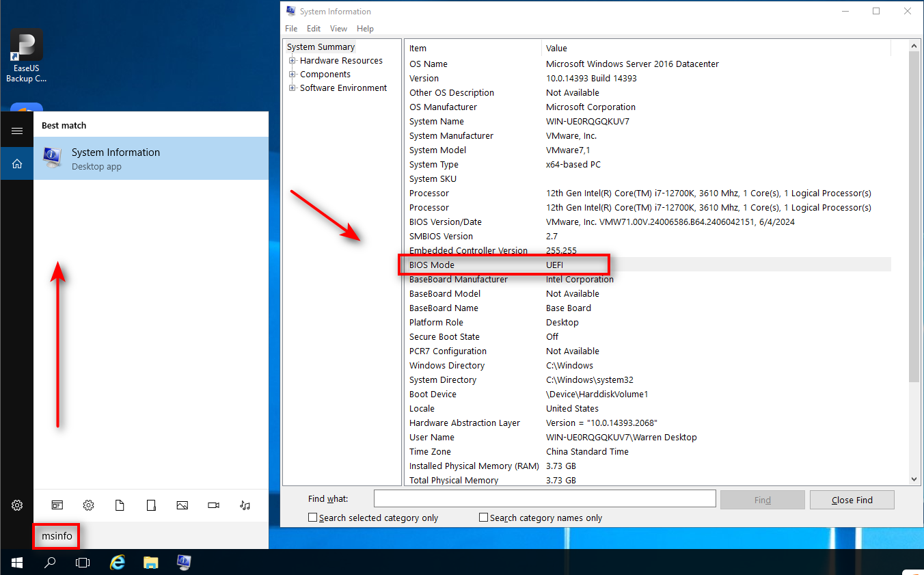This screenshot has width=924, height=575.
Task: Select the BIOS Version/Date row
Action: [648, 222]
